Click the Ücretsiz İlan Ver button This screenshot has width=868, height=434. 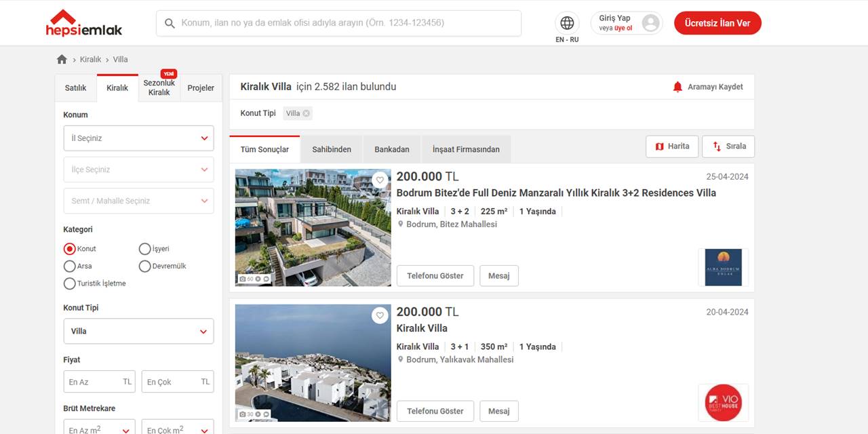(x=717, y=23)
